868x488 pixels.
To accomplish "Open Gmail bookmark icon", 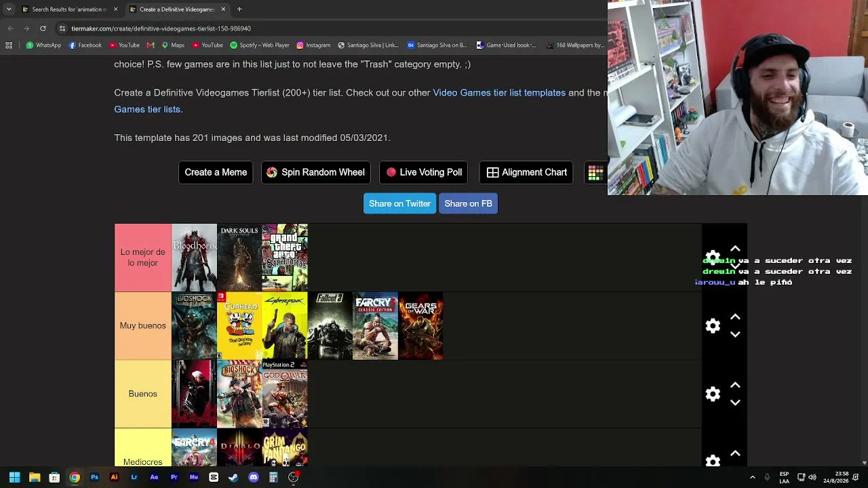I will (x=151, y=45).
